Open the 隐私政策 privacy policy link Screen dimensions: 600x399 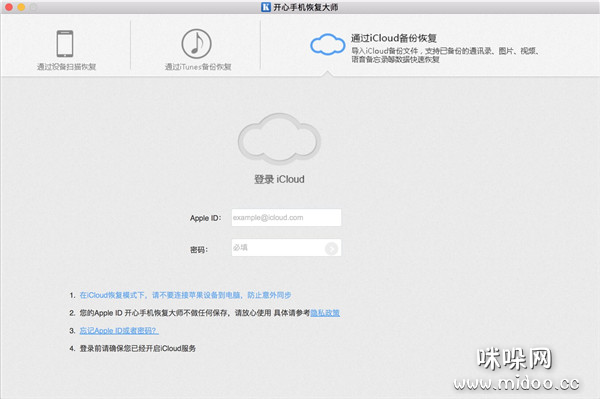tap(325, 313)
